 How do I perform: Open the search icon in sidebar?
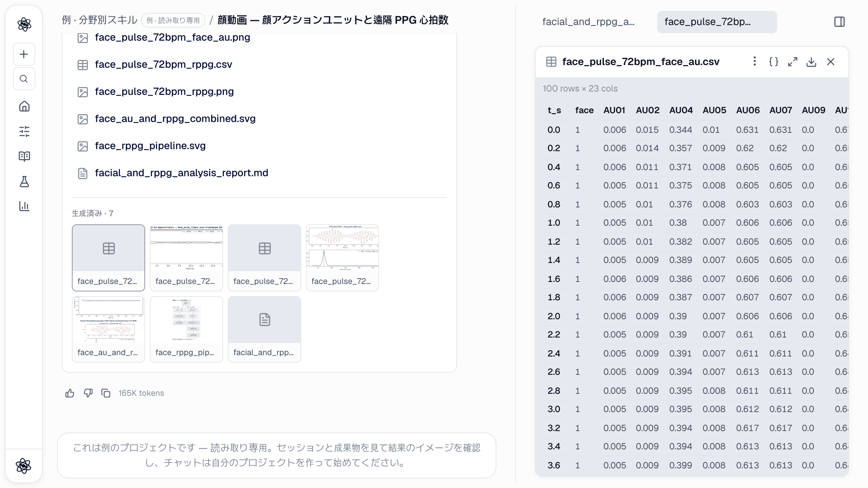pos(24,79)
